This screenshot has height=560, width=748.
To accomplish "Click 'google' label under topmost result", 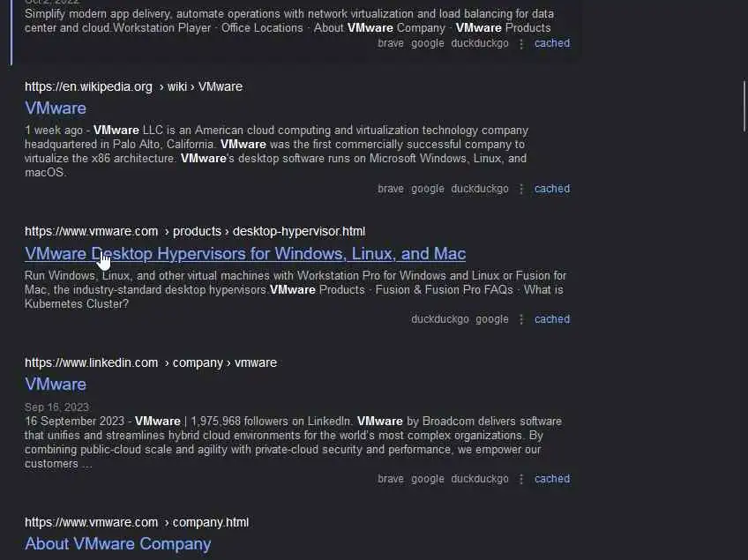I will click(x=428, y=43).
